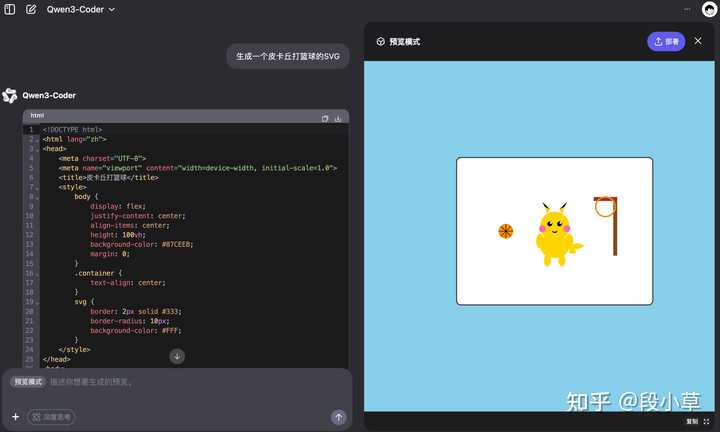
Task: Click the 预览模式 tag in input box
Action: [x=28, y=382]
